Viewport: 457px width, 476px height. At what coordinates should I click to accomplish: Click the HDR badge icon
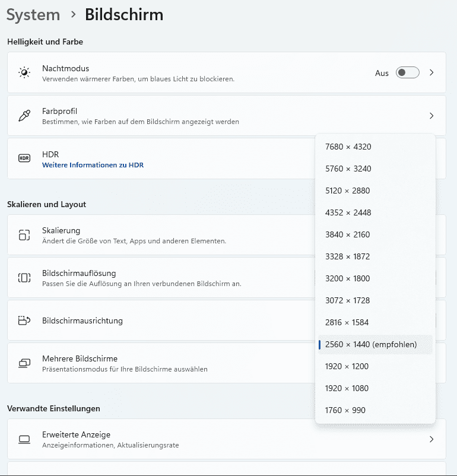(24, 158)
